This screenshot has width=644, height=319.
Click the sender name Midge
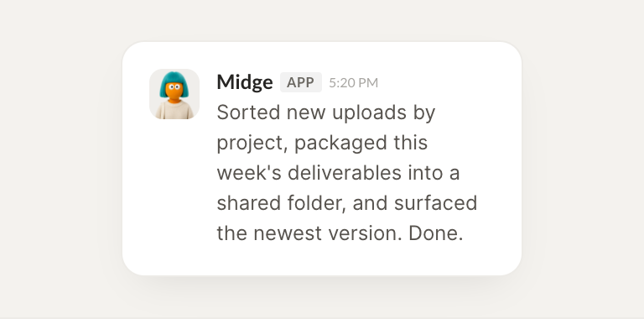click(x=244, y=82)
